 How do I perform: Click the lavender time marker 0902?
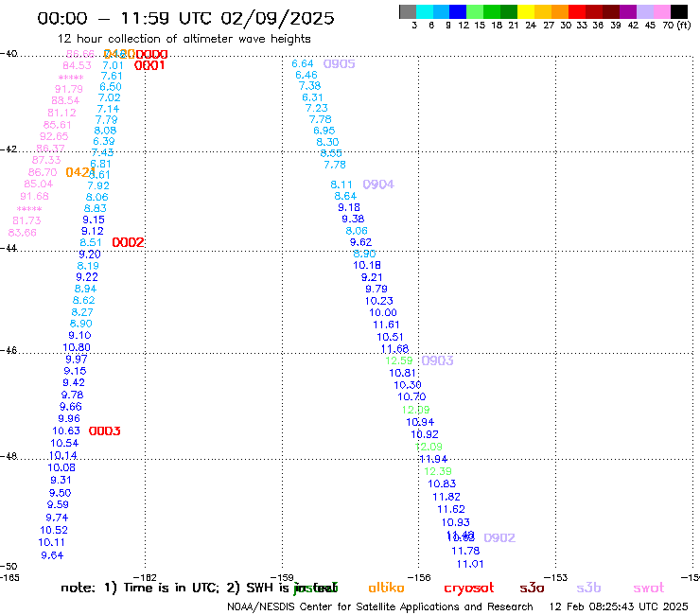click(x=499, y=538)
